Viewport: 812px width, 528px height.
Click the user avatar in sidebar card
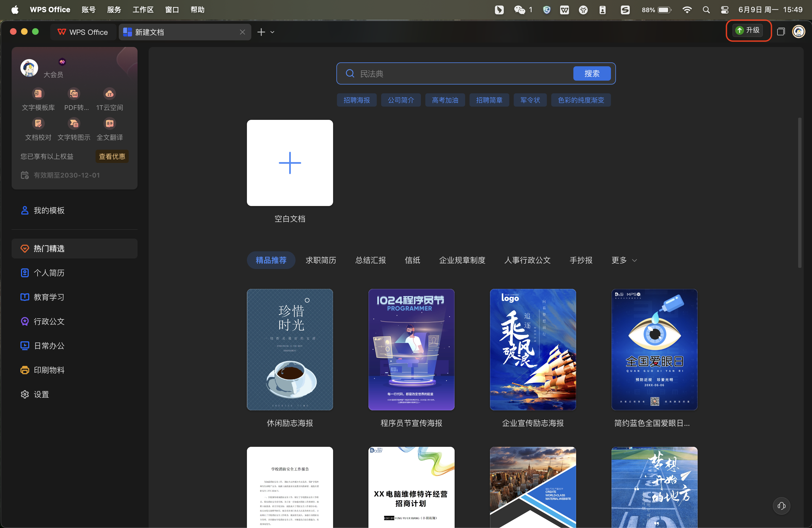click(x=29, y=68)
